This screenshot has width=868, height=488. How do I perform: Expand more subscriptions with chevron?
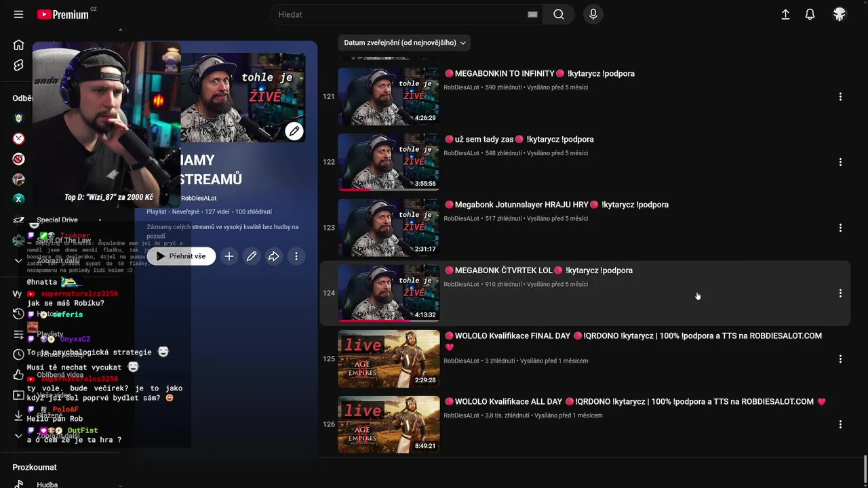(18, 260)
